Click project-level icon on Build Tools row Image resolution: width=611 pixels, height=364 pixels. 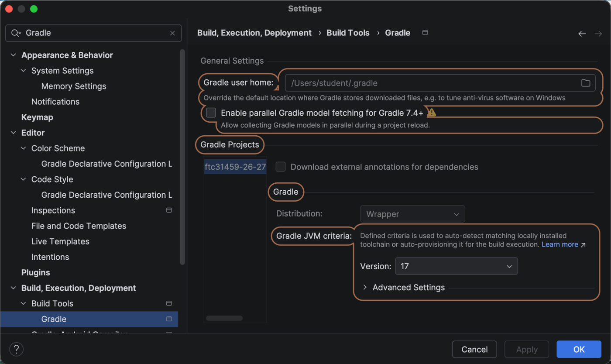169,303
